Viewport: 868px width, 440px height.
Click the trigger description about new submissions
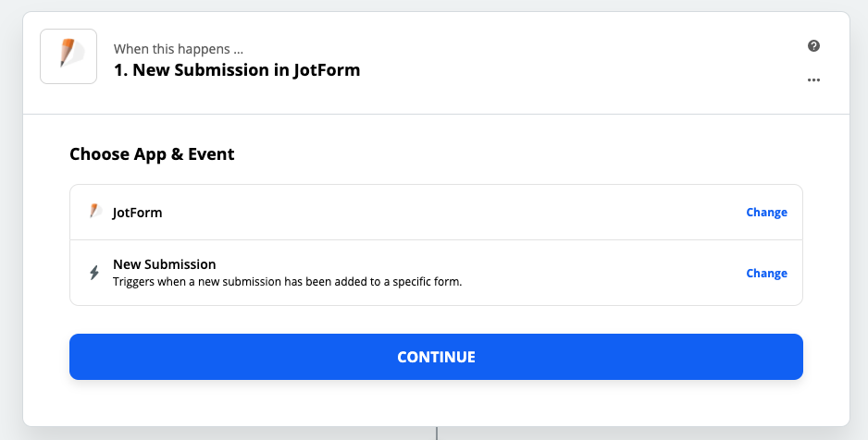click(287, 281)
